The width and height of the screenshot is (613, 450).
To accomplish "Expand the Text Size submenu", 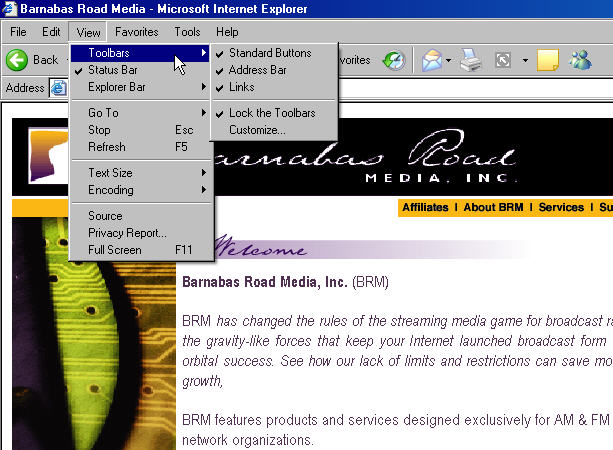I will 141,173.
